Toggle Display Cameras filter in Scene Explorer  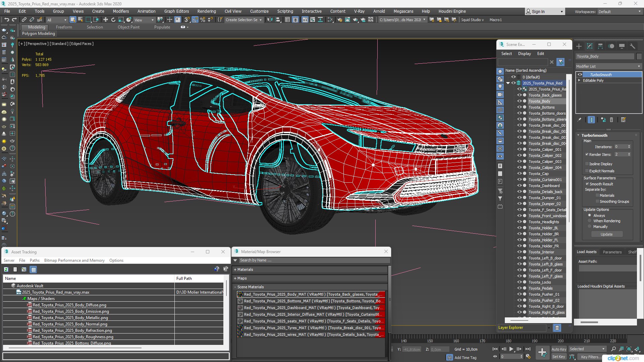point(500,95)
